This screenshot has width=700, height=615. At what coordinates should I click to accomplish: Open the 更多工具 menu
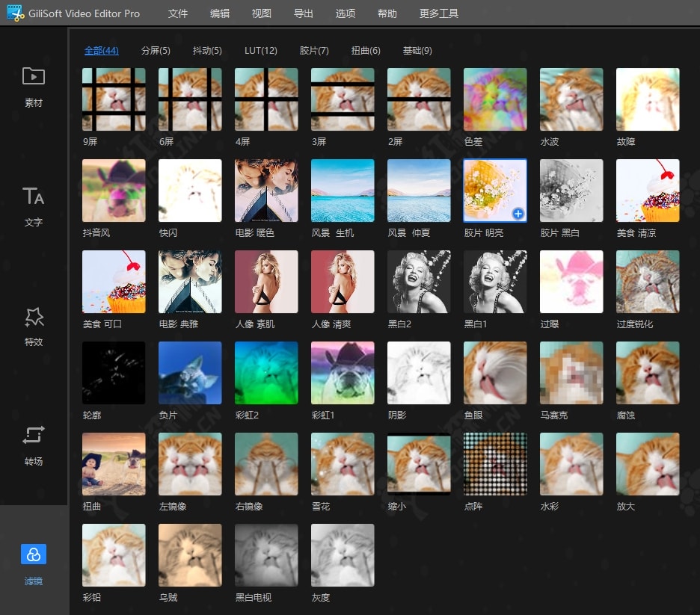click(439, 13)
